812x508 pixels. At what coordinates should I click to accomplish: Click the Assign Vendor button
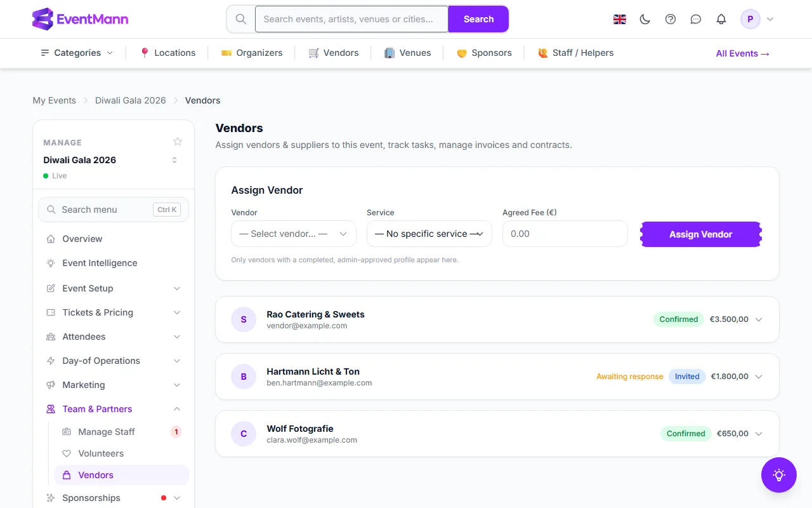(x=701, y=234)
